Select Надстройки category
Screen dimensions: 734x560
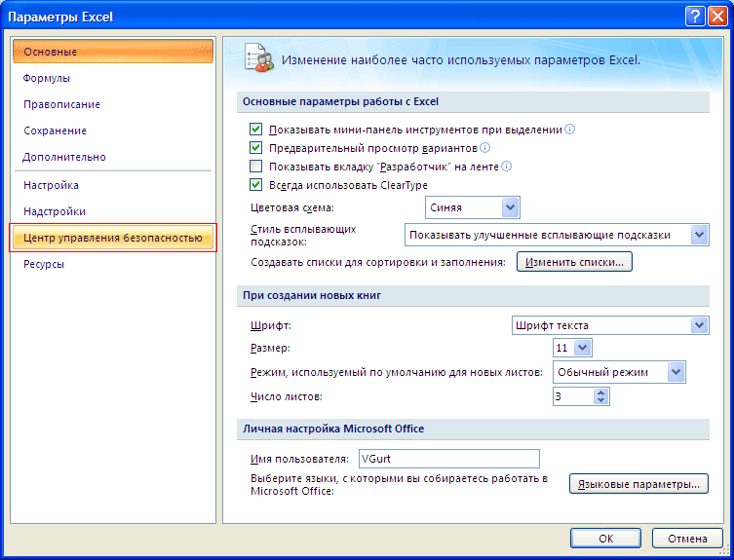point(113,211)
